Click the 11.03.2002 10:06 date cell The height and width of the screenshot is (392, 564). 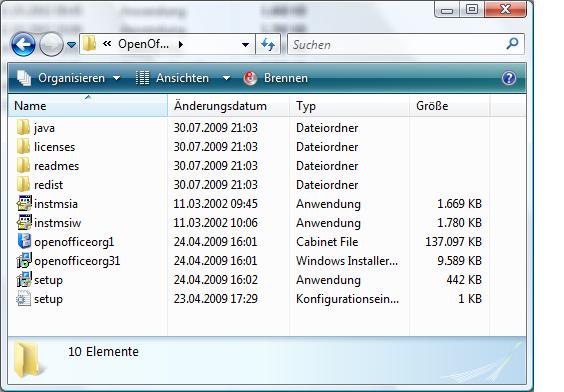click(215, 223)
